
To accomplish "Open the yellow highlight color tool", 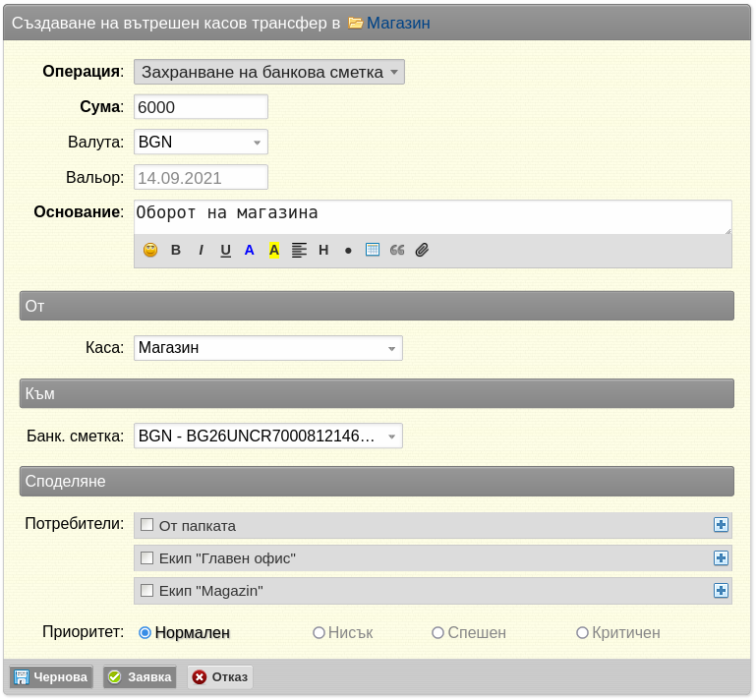I will pos(274,250).
